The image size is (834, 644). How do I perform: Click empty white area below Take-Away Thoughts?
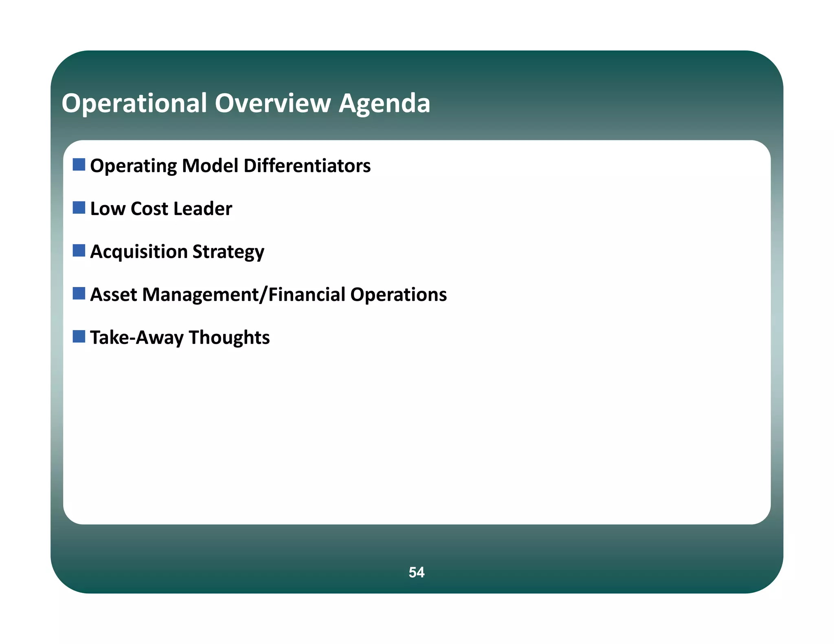click(x=407, y=432)
